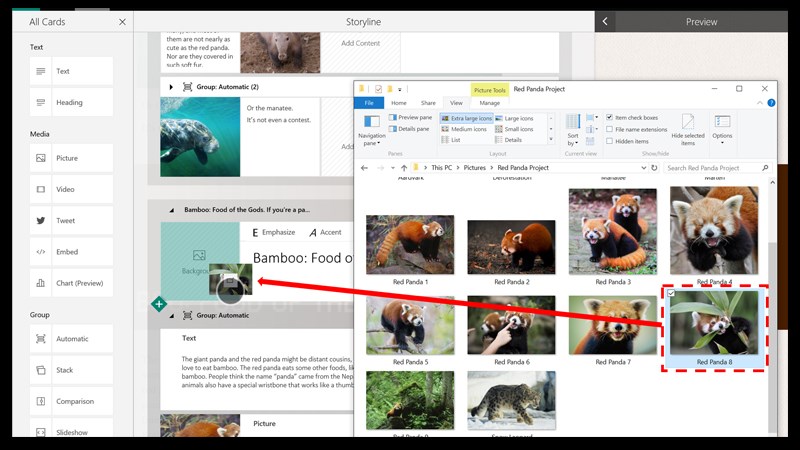Create a Stack group card
The image size is (800, 450).
[x=71, y=370]
